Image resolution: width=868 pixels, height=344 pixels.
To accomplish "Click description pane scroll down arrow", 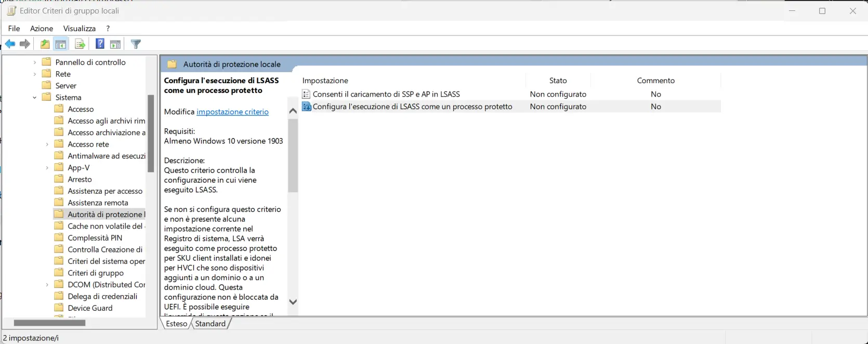I will pos(293,302).
